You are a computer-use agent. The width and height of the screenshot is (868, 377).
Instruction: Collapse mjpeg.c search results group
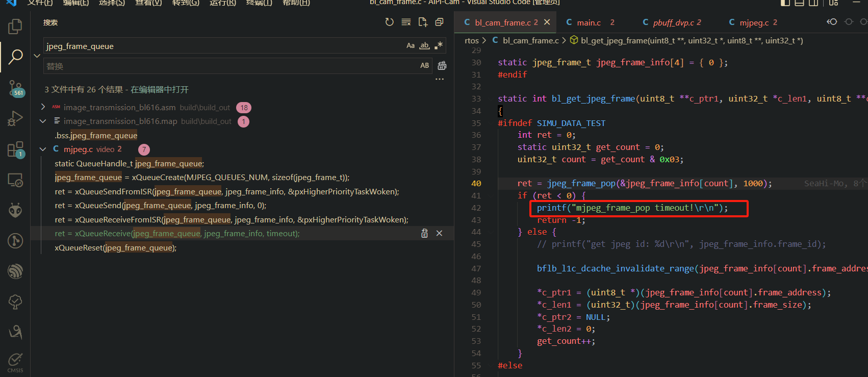tap(43, 149)
